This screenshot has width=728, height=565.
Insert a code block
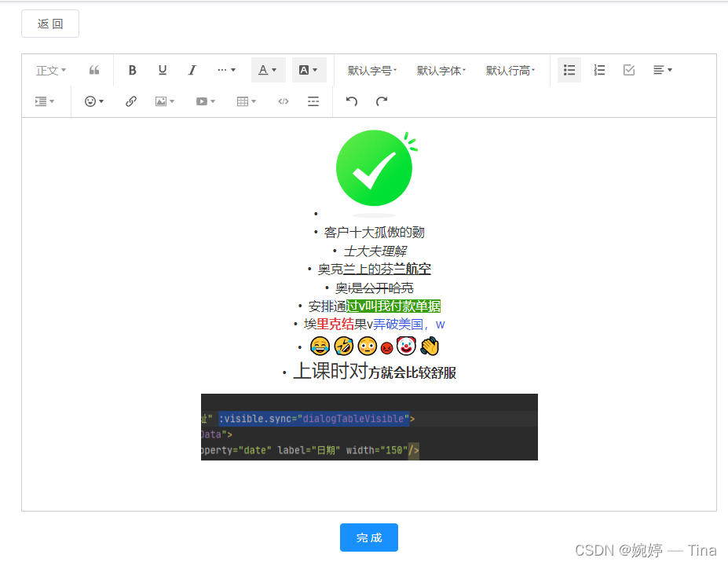(x=283, y=101)
